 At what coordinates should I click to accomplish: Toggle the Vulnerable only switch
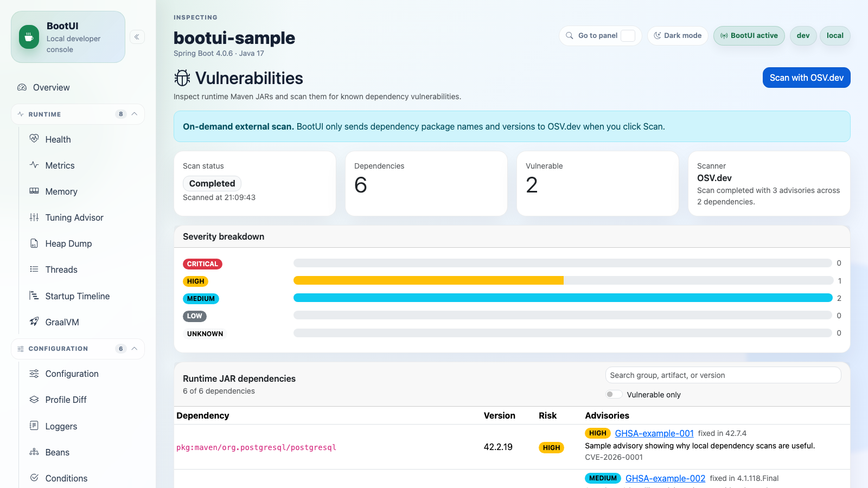[614, 394]
